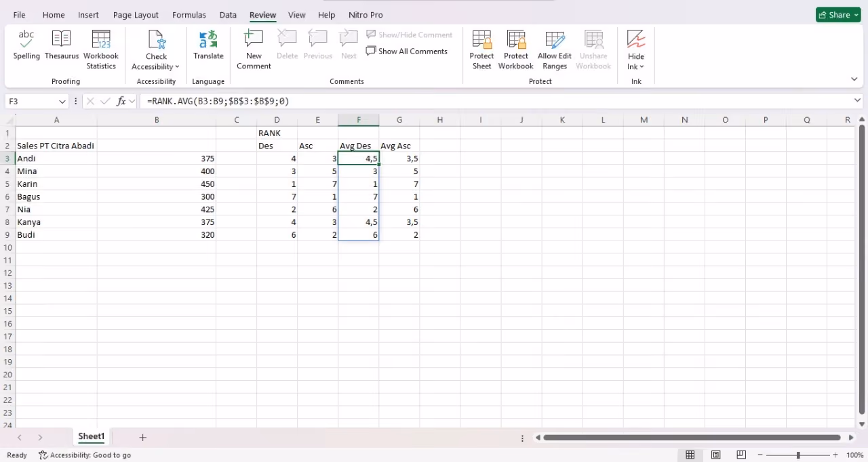Open the Hide Ink menu
The image size is (868, 462).
coord(636,50)
